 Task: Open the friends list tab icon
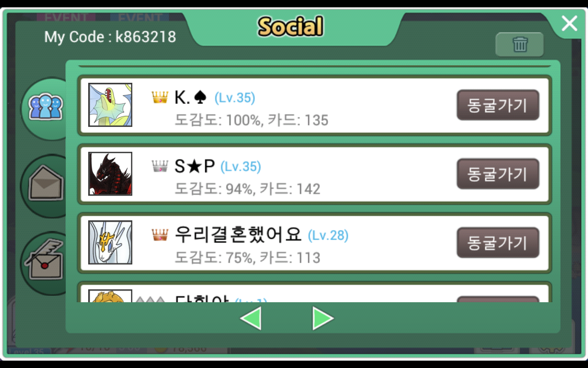(x=45, y=108)
